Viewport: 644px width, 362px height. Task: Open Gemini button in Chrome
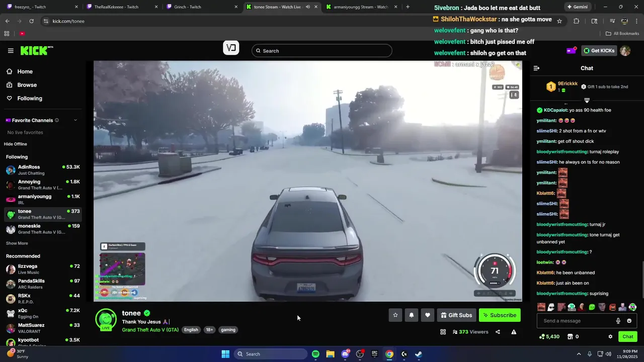point(577,7)
